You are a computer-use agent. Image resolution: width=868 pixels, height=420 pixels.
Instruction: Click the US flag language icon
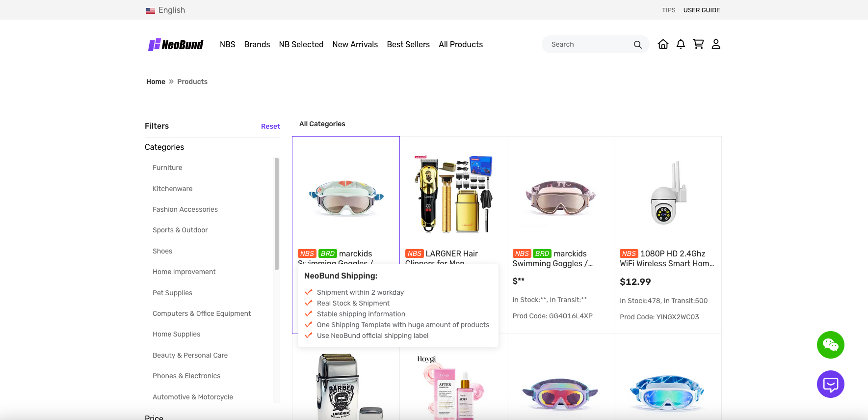[151, 10]
